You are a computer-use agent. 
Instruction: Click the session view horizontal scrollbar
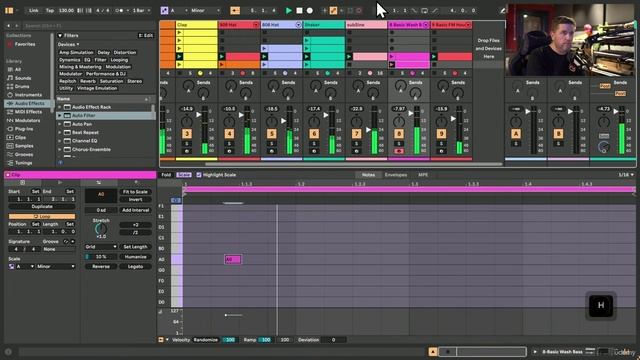pyautogui.click(x=353, y=164)
